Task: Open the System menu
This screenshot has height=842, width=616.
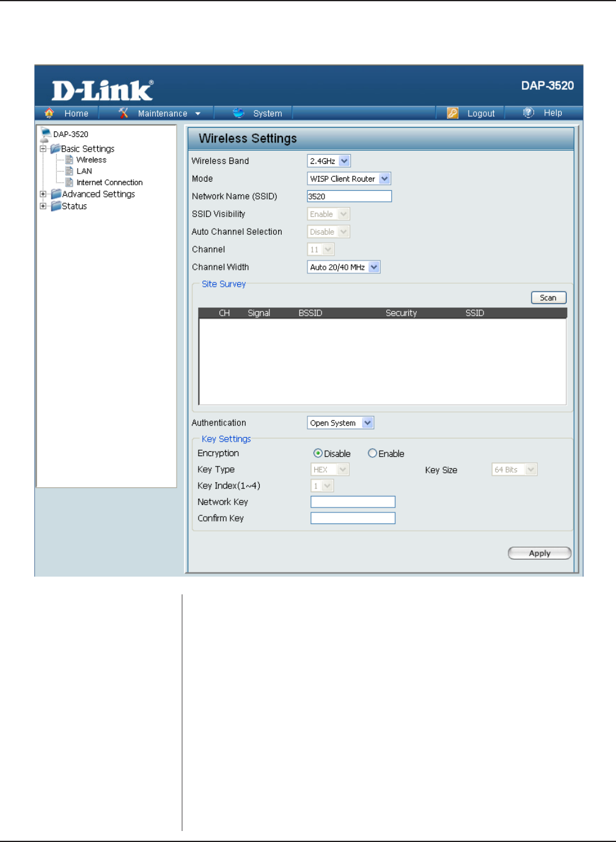Action: click(268, 113)
